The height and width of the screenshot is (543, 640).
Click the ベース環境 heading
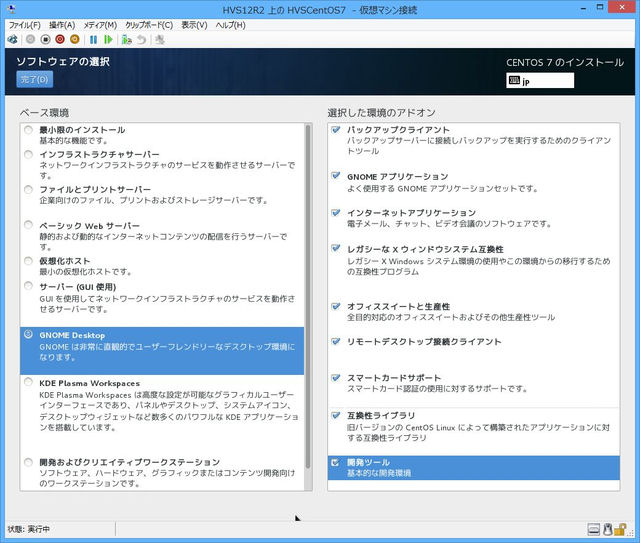[x=44, y=113]
